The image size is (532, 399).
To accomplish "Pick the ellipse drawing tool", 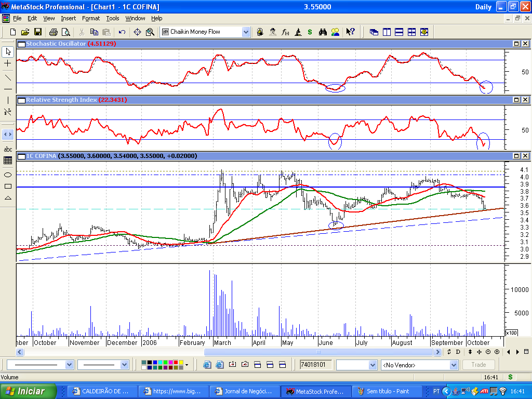I will (x=8, y=175).
